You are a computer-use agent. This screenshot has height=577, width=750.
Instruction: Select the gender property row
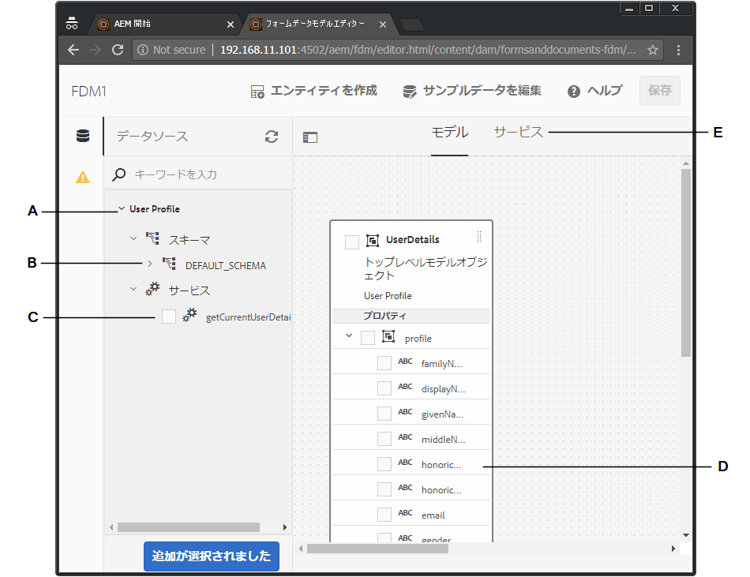coord(411,536)
